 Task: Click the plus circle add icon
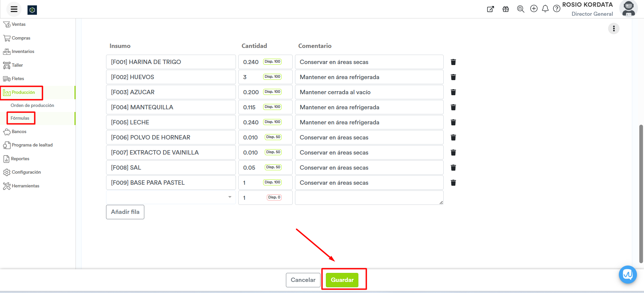[534, 9]
